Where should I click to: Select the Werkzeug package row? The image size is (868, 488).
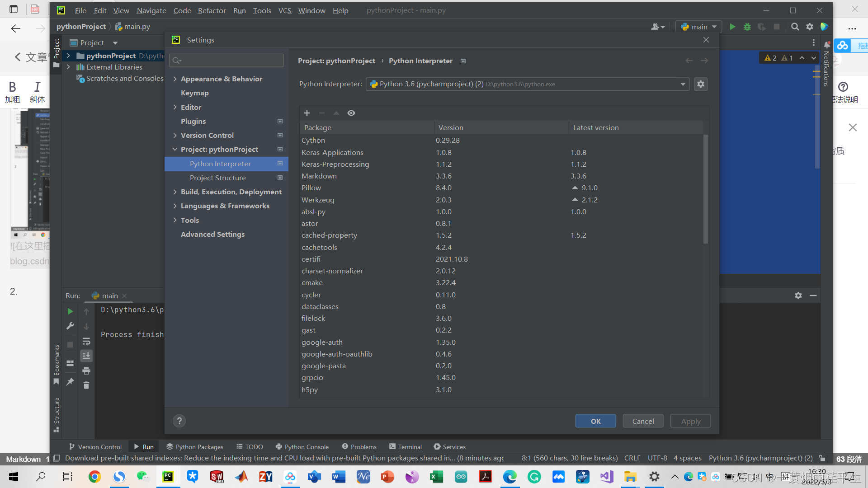pyautogui.click(x=502, y=200)
